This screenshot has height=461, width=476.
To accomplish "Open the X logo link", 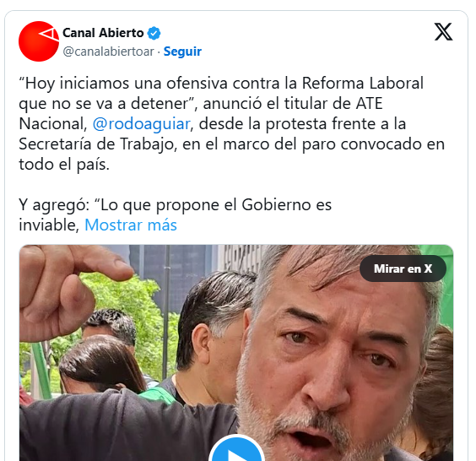I will [x=443, y=31].
